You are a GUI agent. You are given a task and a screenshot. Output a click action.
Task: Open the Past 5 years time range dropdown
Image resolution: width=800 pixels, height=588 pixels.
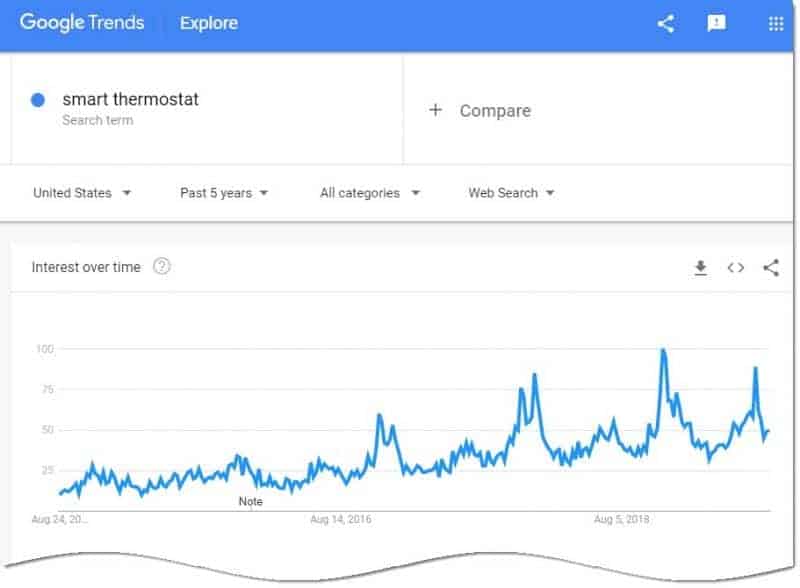click(x=224, y=193)
